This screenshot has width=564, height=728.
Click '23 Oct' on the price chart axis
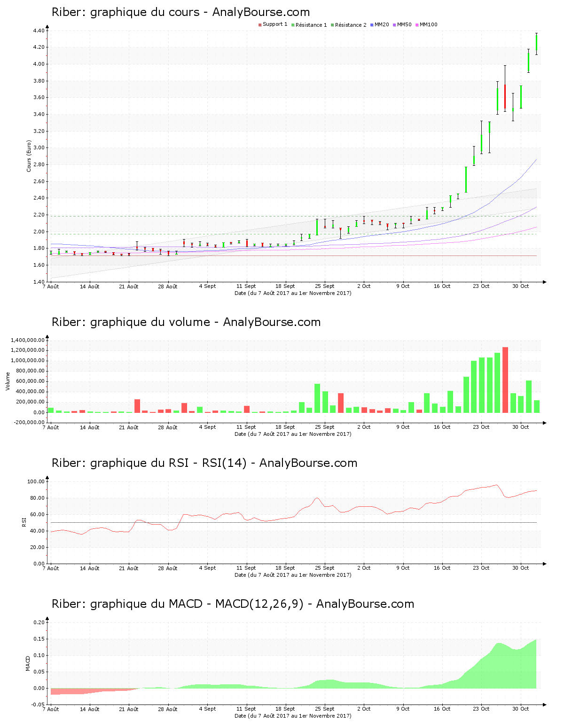(x=481, y=286)
